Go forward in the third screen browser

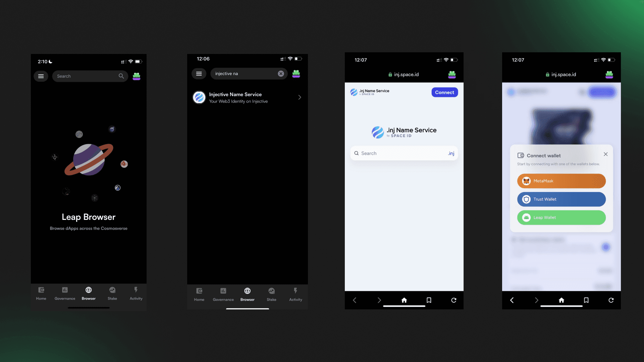tap(379, 300)
